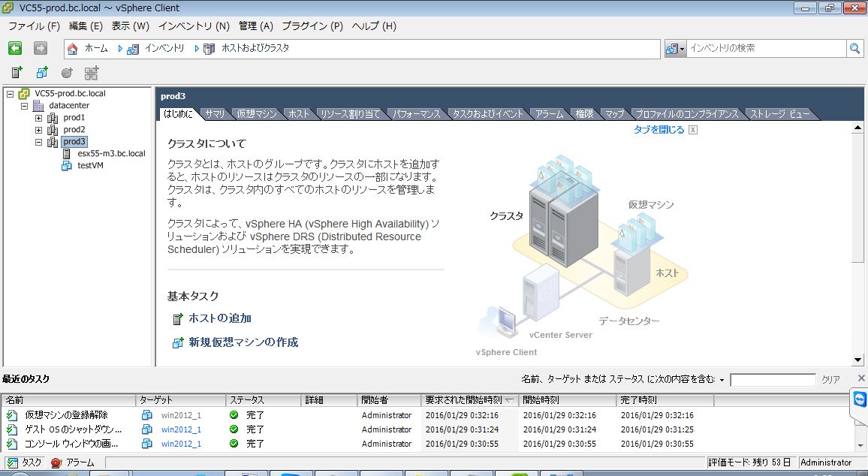Collapse the VC55-prod.bc.local root node
Screen dimensions: 868x476
point(10,94)
